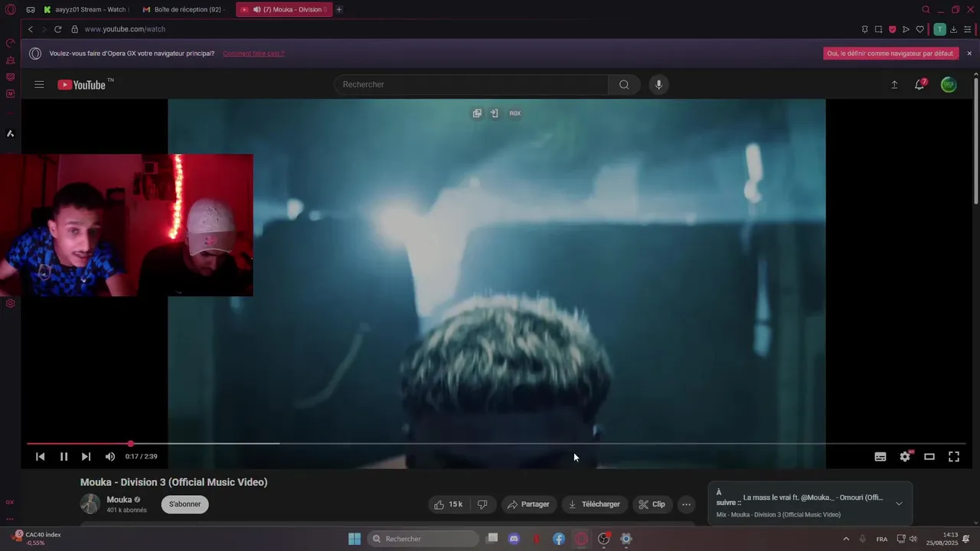The width and height of the screenshot is (980, 551).
Task: Open GX Control in the sidebar
Action: point(10,44)
